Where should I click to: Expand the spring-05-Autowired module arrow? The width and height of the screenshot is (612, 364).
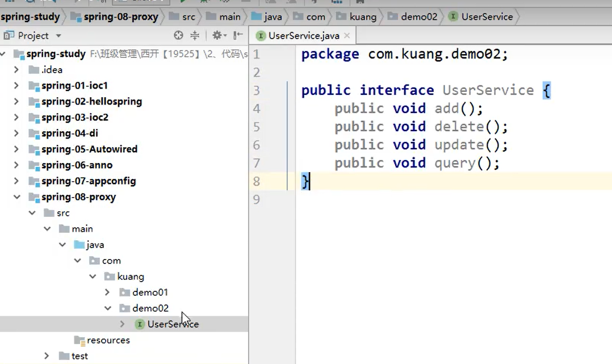coord(16,149)
